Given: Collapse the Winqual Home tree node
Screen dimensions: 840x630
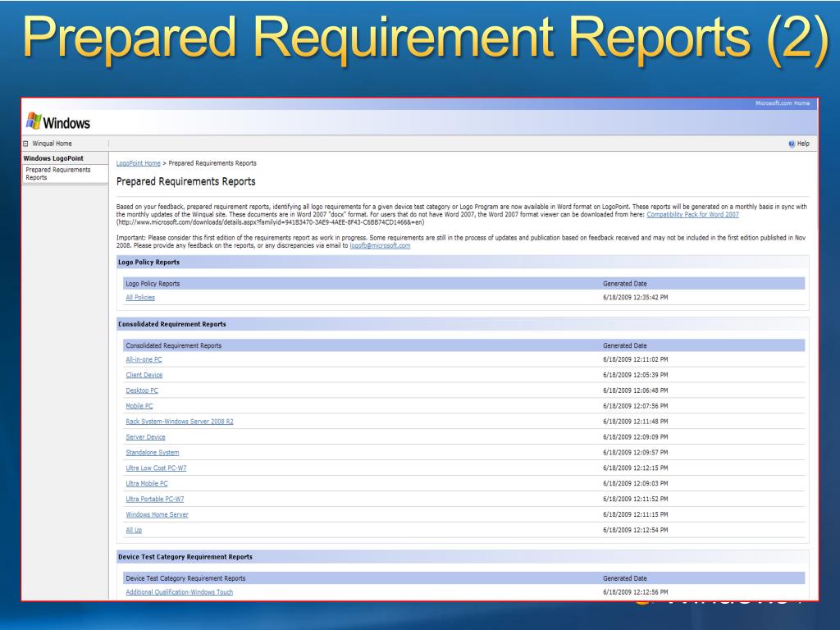Looking at the screenshot, I should coord(25,144).
